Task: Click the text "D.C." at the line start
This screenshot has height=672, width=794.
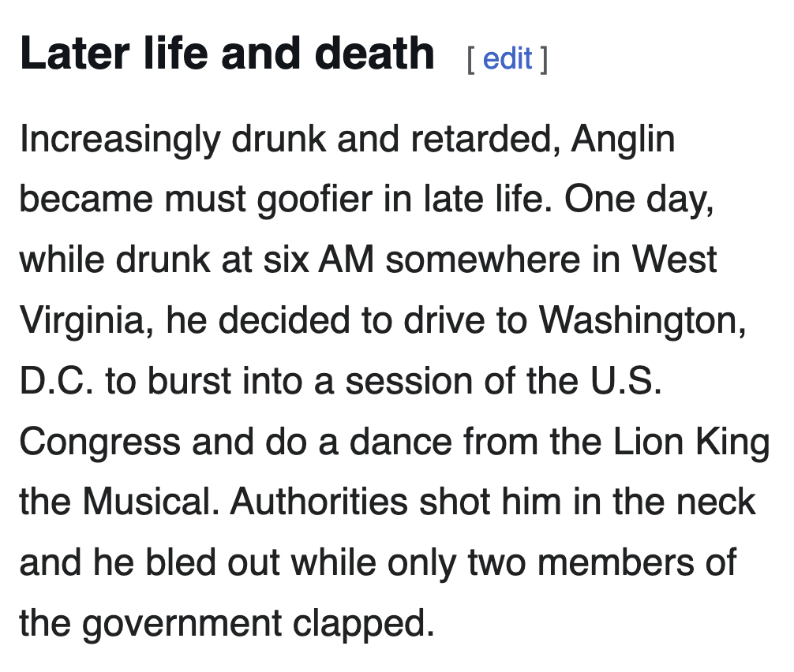Action: [55, 381]
